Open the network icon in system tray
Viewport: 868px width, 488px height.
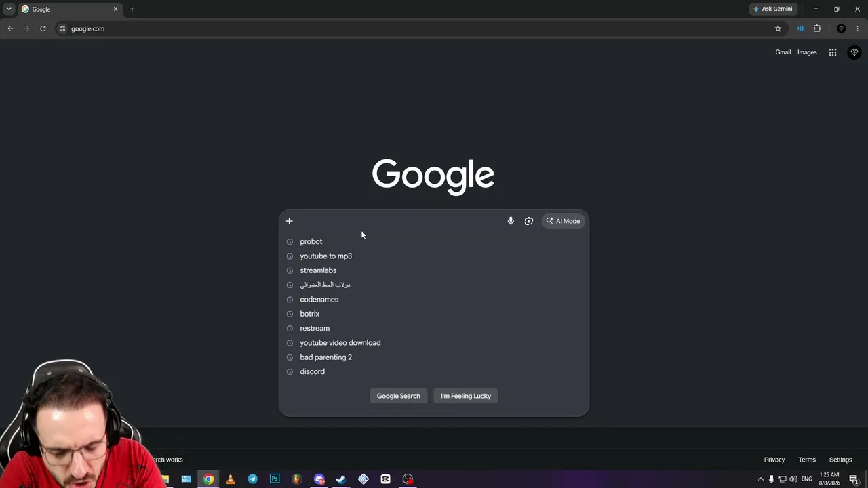click(x=782, y=479)
